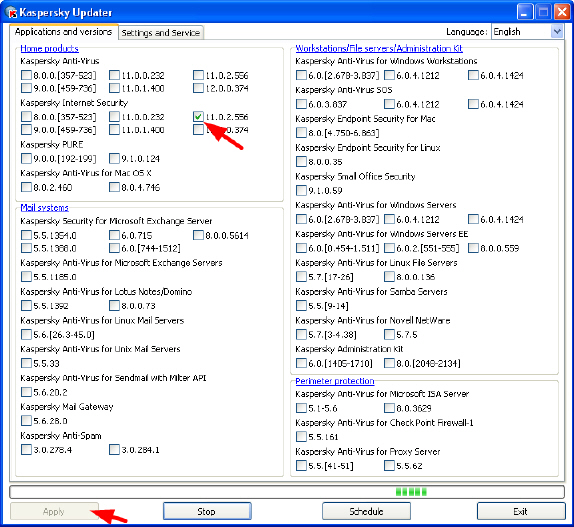Screen dimensions: 574x527
Task: Click the update progress bar
Action: coord(287,492)
